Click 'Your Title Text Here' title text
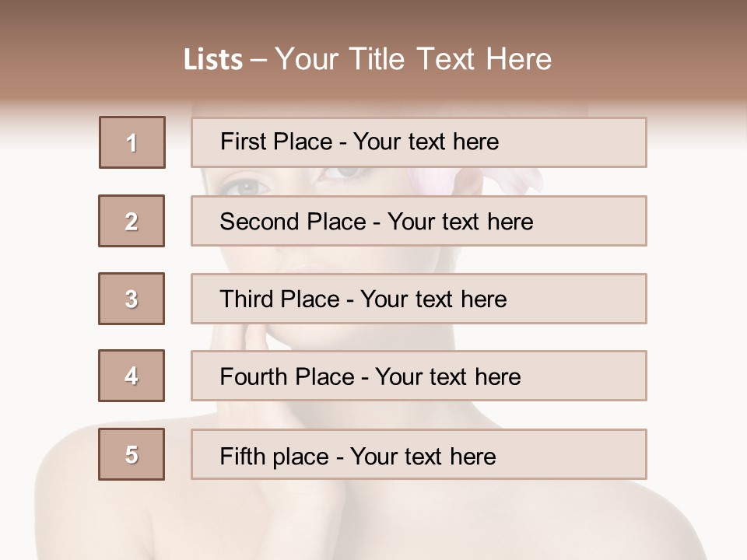Image resolution: width=747 pixels, height=560 pixels. pos(412,59)
